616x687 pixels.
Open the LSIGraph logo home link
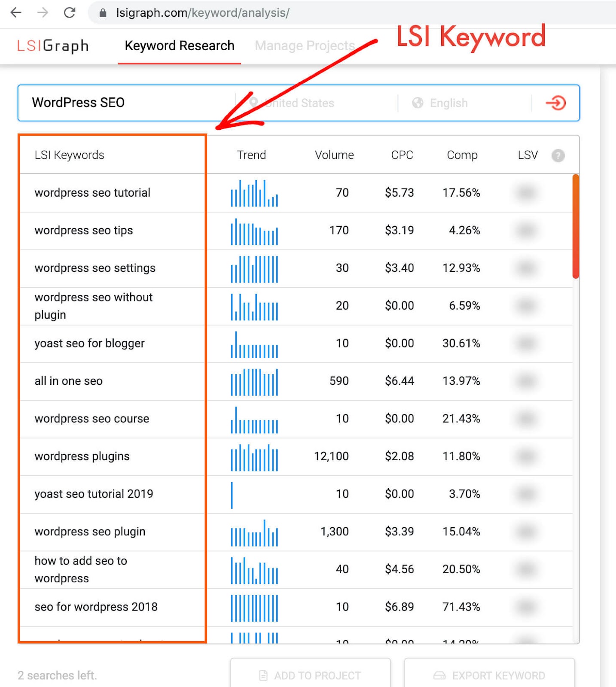[53, 46]
